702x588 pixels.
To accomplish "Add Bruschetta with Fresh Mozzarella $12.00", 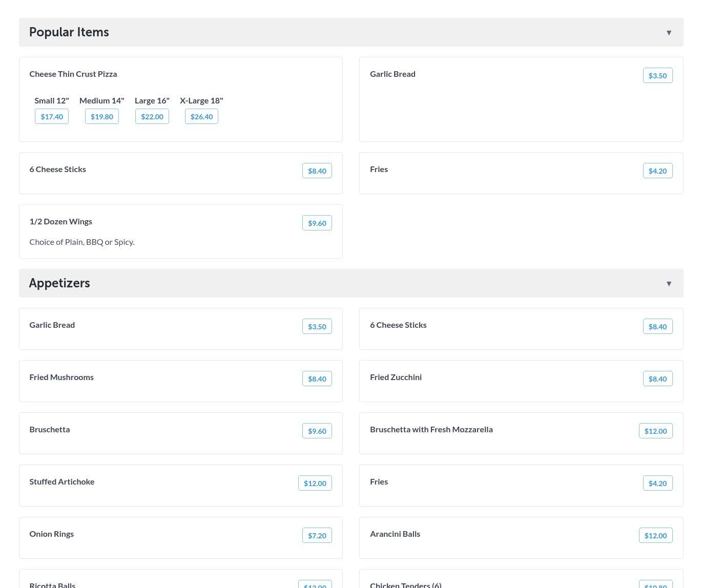I will click(655, 431).
